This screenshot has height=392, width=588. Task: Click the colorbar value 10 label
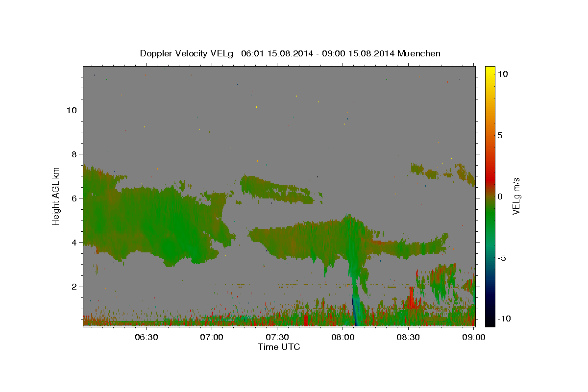[502, 73]
